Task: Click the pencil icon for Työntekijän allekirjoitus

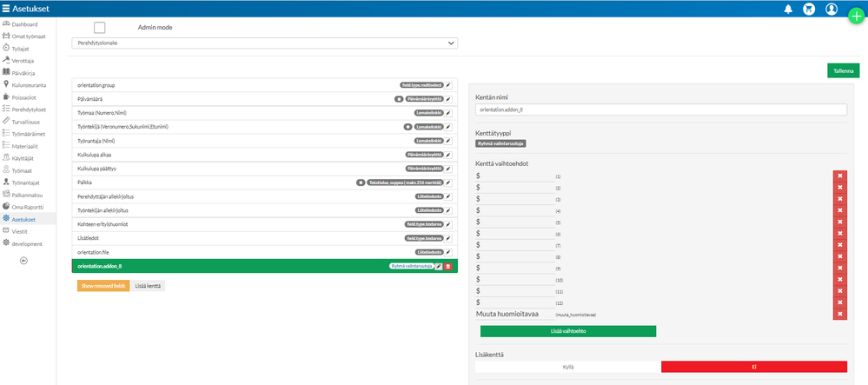Action: 448,210
